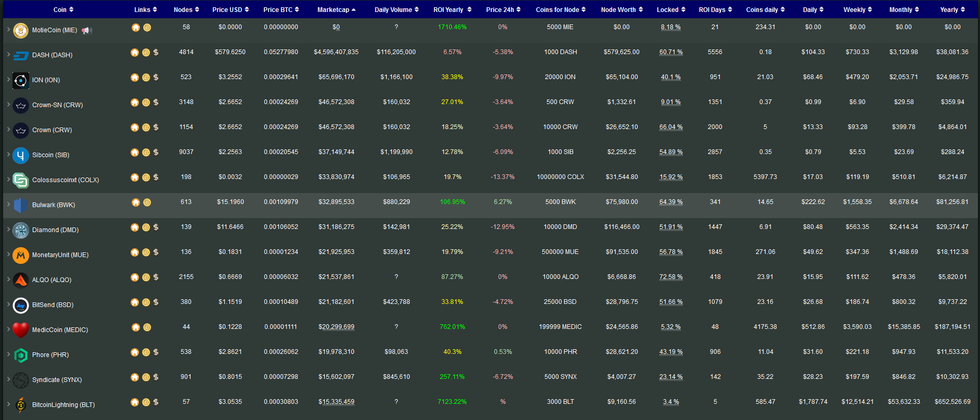The image size is (980, 420).
Task: Click BitcoinLightning marketcap $15,335,459
Action: 336,402
